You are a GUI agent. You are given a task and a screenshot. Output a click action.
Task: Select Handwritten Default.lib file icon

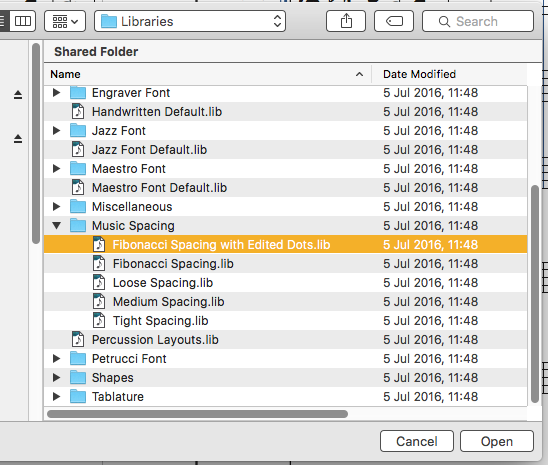(x=78, y=112)
